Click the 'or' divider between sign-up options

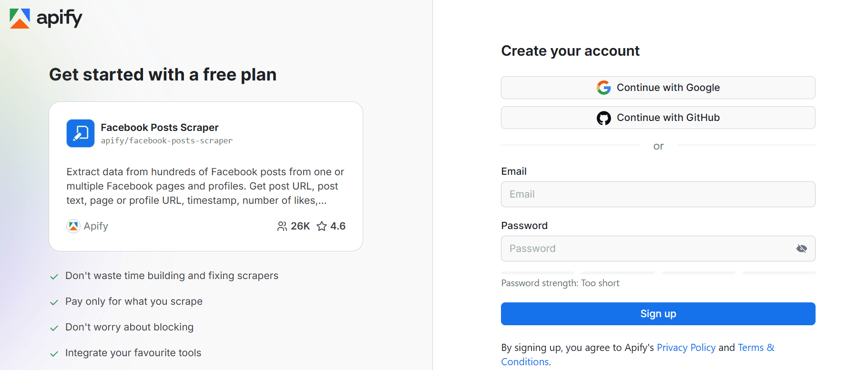[658, 146]
